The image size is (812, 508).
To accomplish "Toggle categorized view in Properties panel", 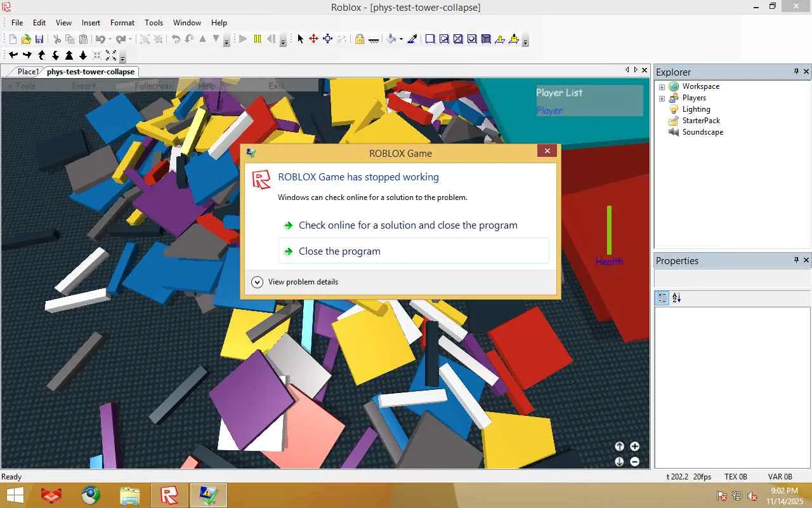I will pos(662,298).
